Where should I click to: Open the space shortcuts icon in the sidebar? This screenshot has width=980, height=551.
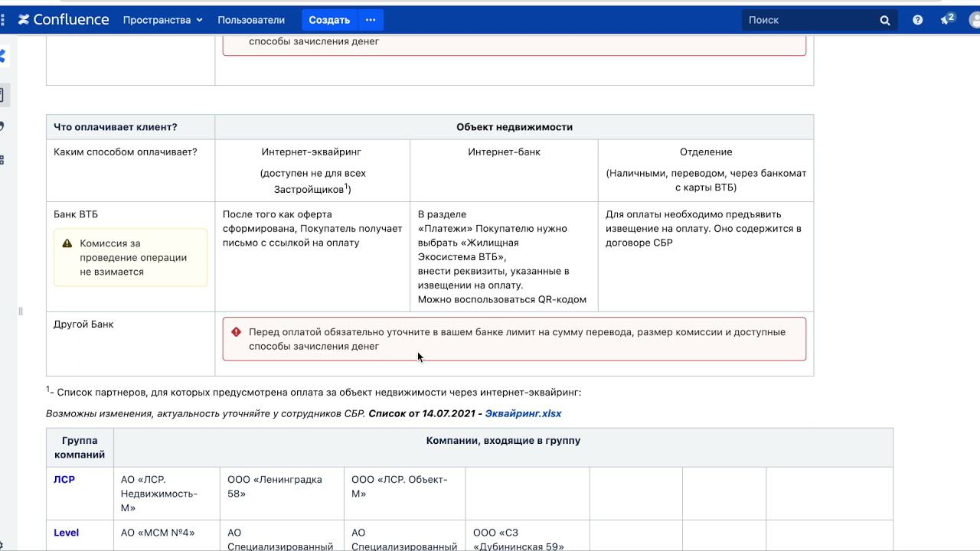pyautogui.click(x=2, y=159)
